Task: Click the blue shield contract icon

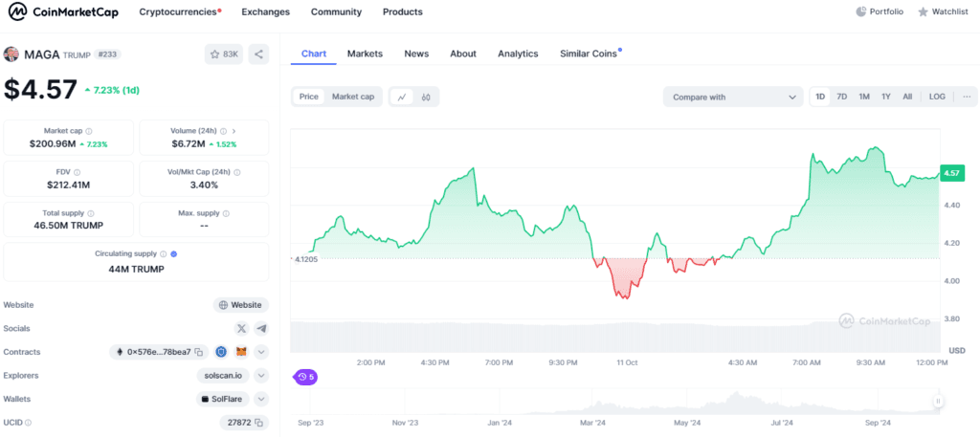Action: (221, 352)
